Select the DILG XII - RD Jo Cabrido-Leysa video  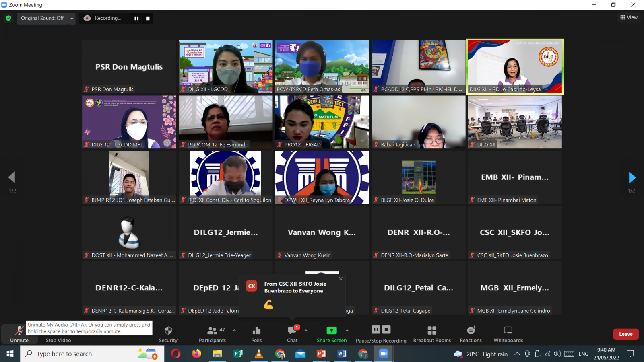[x=515, y=67]
